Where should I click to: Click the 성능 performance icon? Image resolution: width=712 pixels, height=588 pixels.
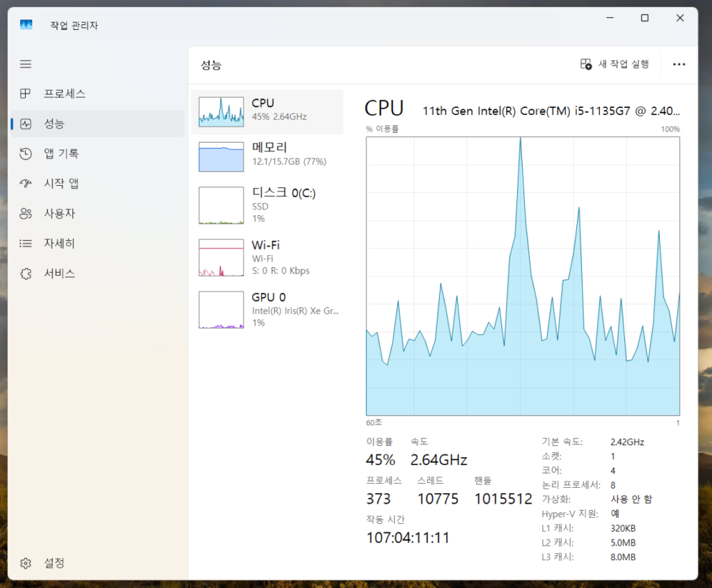click(x=26, y=124)
